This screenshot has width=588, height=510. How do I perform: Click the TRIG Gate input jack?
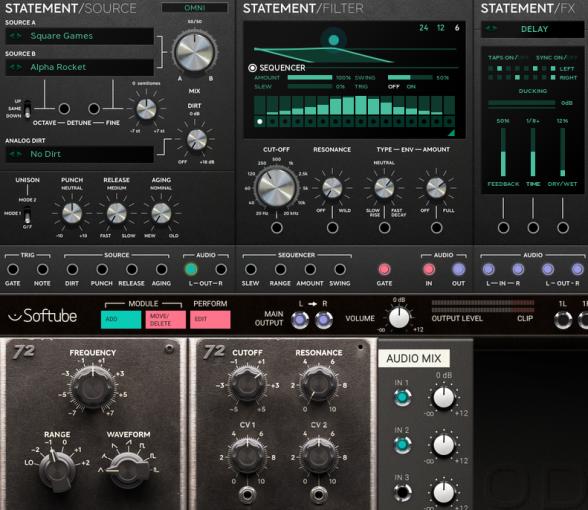click(13, 269)
